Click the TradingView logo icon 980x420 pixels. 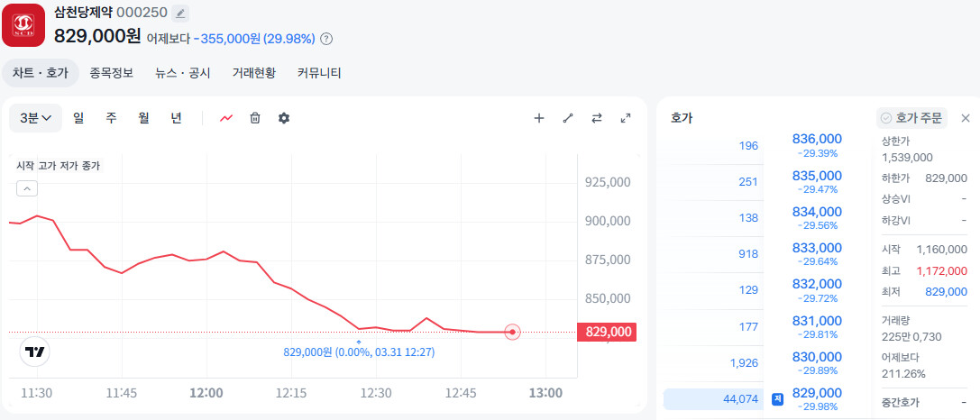[x=34, y=352]
